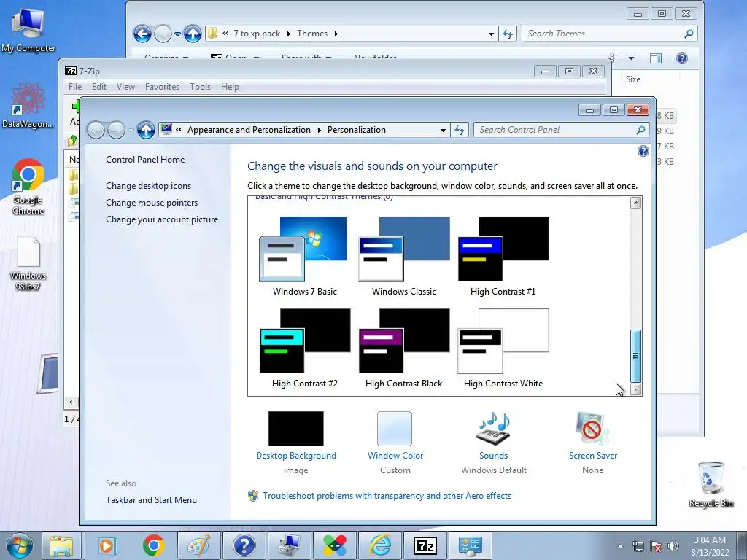The height and width of the screenshot is (560, 747).
Task: Open Taskbar and Start Menu link
Action: click(x=152, y=500)
